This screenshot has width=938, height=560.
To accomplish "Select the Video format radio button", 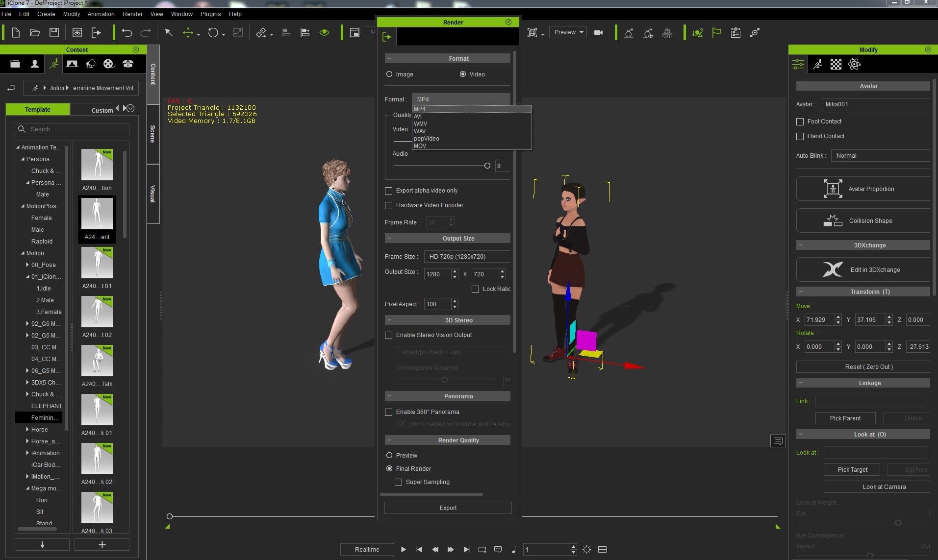I will [463, 74].
